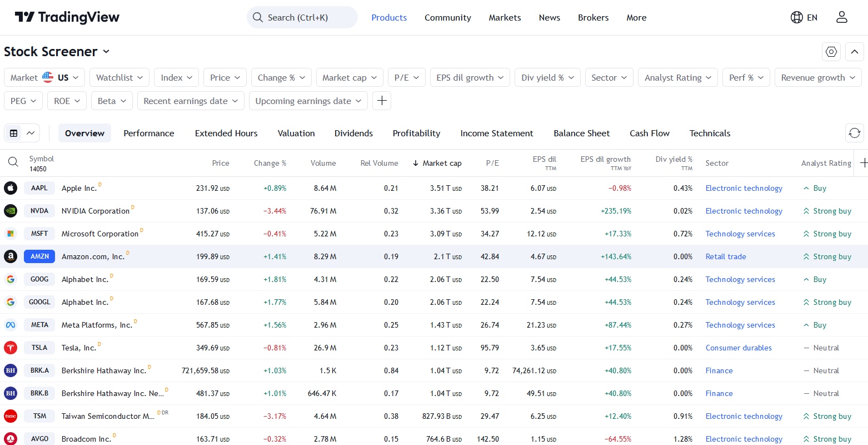Viewport: 868px width, 445px height.
Task: Select the 721,659.58 USD price
Action: (x=206, y=370)
